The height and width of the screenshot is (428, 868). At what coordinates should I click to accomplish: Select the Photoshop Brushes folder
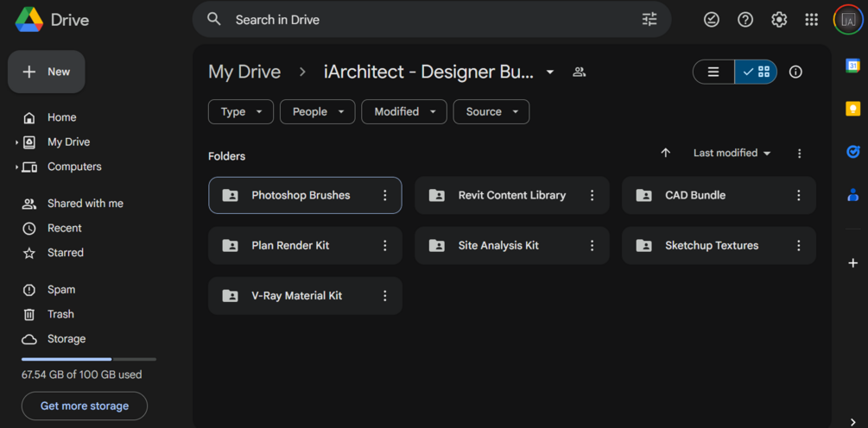tap(305, 195)
